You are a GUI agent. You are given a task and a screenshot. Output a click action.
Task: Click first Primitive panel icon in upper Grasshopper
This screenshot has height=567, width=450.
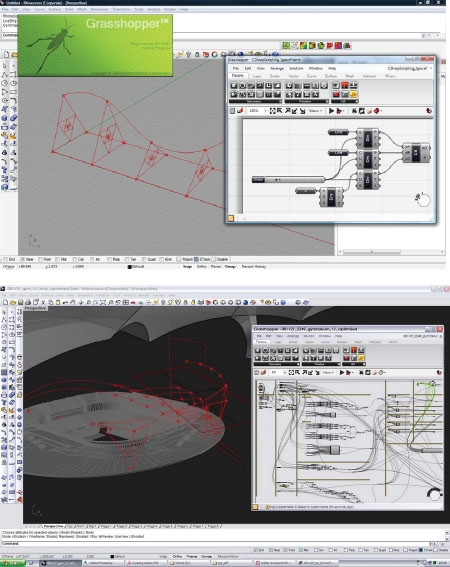289,86
